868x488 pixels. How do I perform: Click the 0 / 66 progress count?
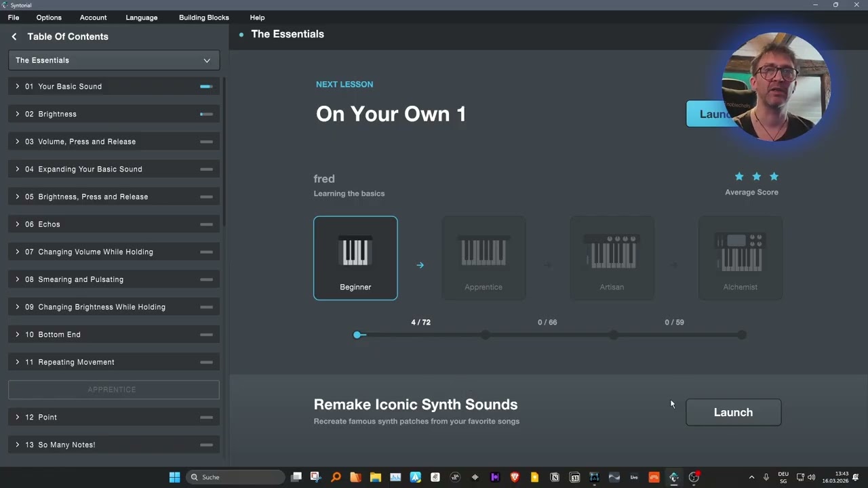point(547,323)
